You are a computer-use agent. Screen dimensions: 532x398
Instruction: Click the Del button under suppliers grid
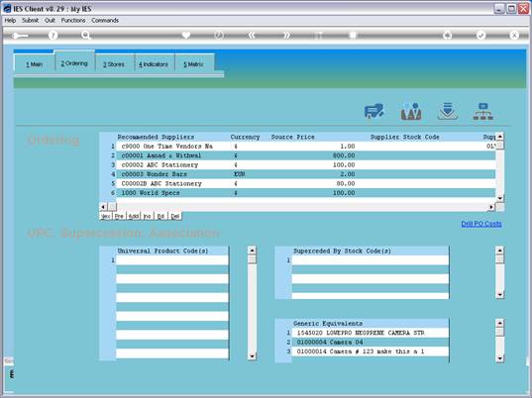174,216
